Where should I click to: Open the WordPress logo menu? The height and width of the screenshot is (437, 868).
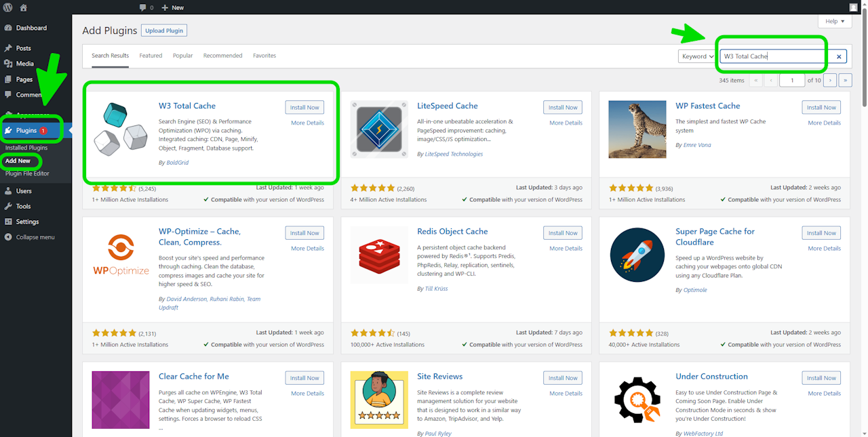coord(7,7)
